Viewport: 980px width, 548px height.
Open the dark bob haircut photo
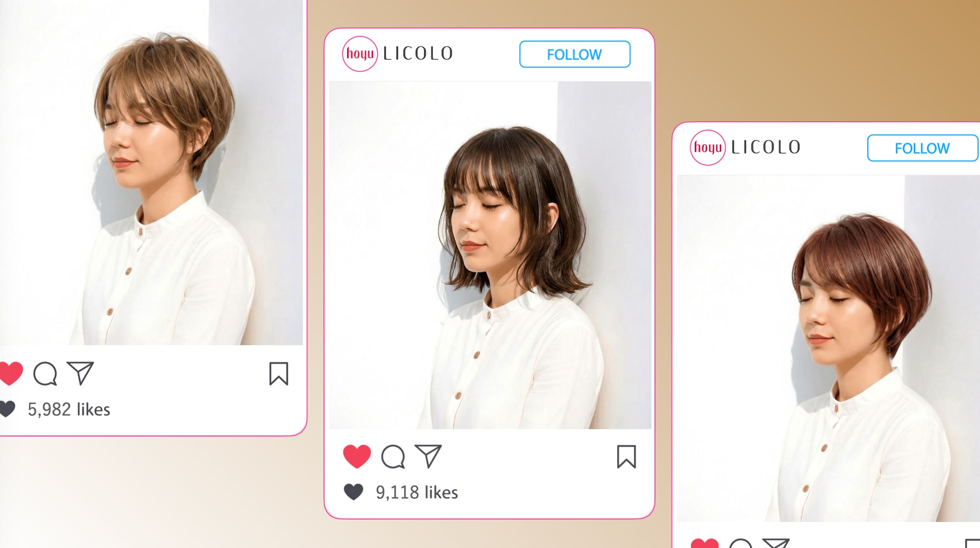490,255
